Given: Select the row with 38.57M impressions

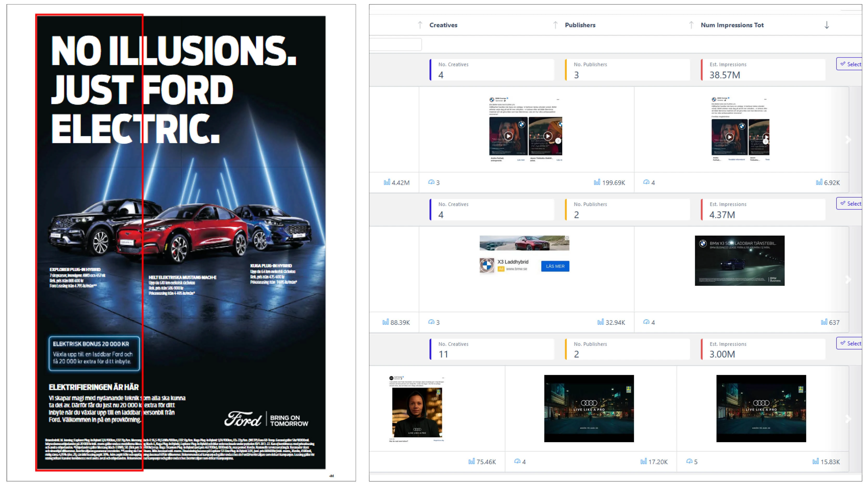Looking at the screenshot, I should [x=850, y=64].
